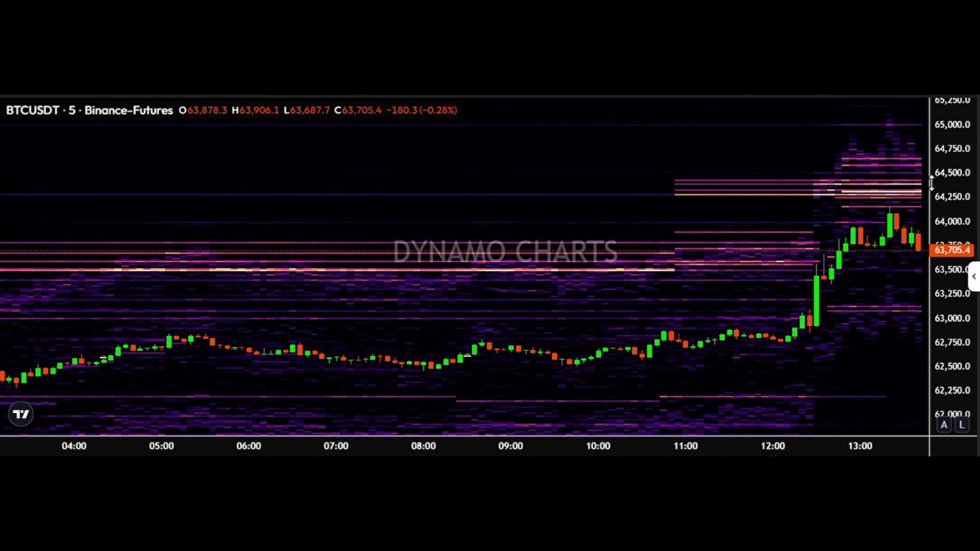Click the 09:00 time axis label
980x551 pixels.
tap(511, 447)
